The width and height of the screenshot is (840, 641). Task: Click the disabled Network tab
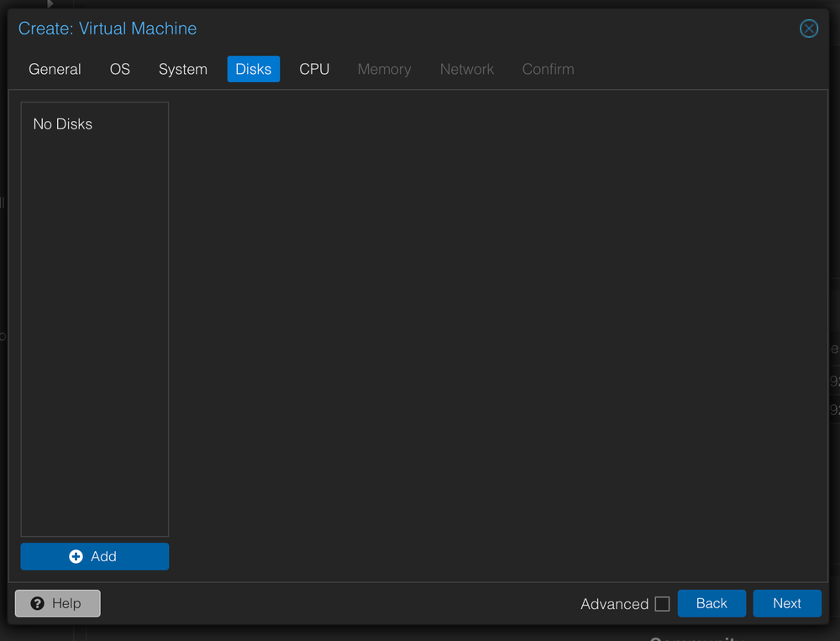point(466,69)
